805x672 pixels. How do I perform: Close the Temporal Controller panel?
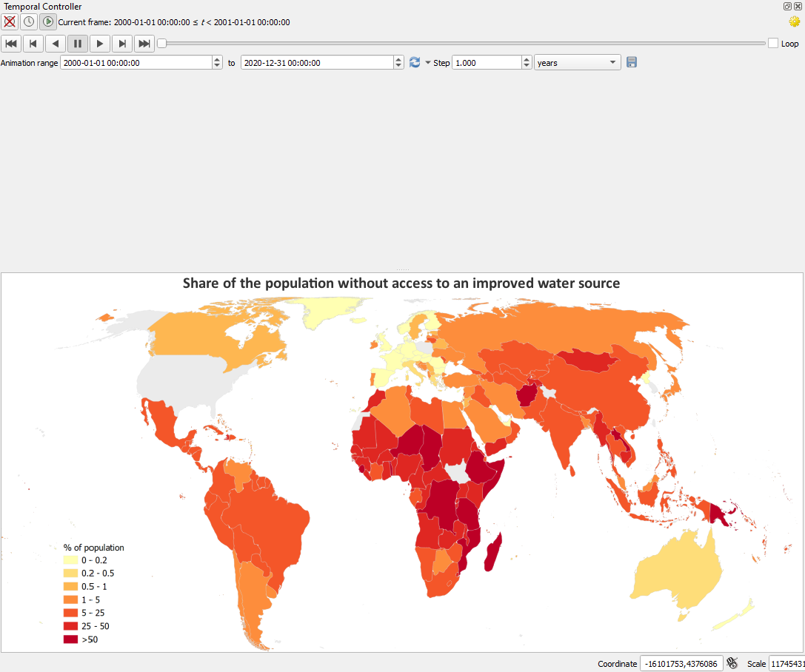[x=798, y=6]
